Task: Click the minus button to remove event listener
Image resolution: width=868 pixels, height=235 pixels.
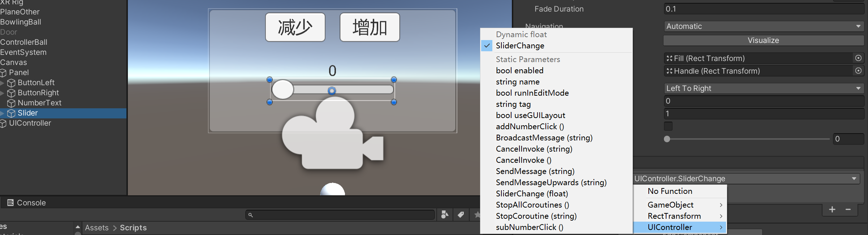Action: [848, 209]
